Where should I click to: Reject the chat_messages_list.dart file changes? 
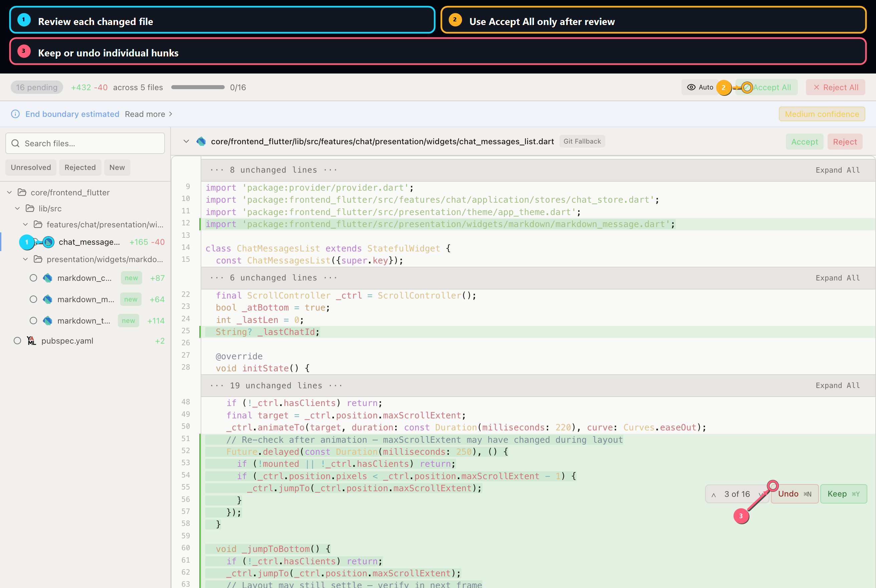[x=845, y=142]
